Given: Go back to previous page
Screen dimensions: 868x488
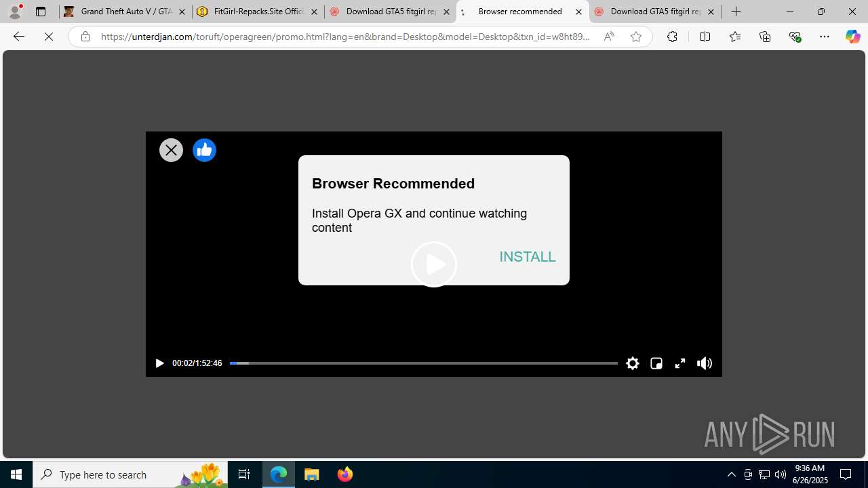Looking at the screenshot, I should [18, 37].
